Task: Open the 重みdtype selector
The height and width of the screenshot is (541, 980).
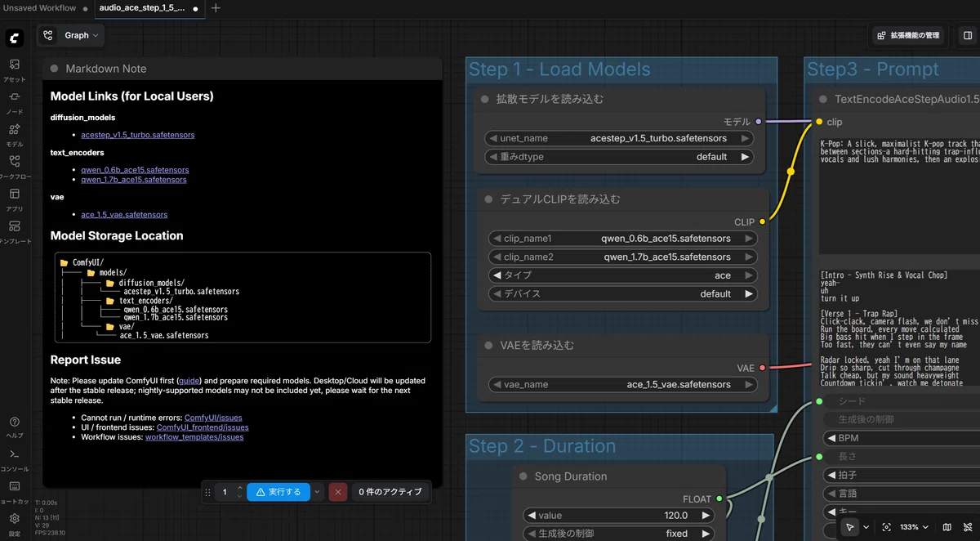Action: click(x=619, y=157)
